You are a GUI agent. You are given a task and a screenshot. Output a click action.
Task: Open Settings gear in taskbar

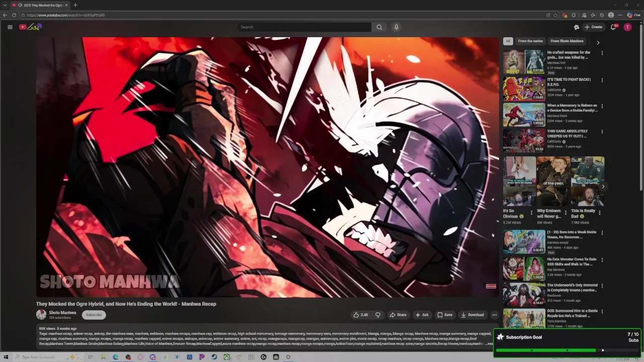(x=288, y=357)
